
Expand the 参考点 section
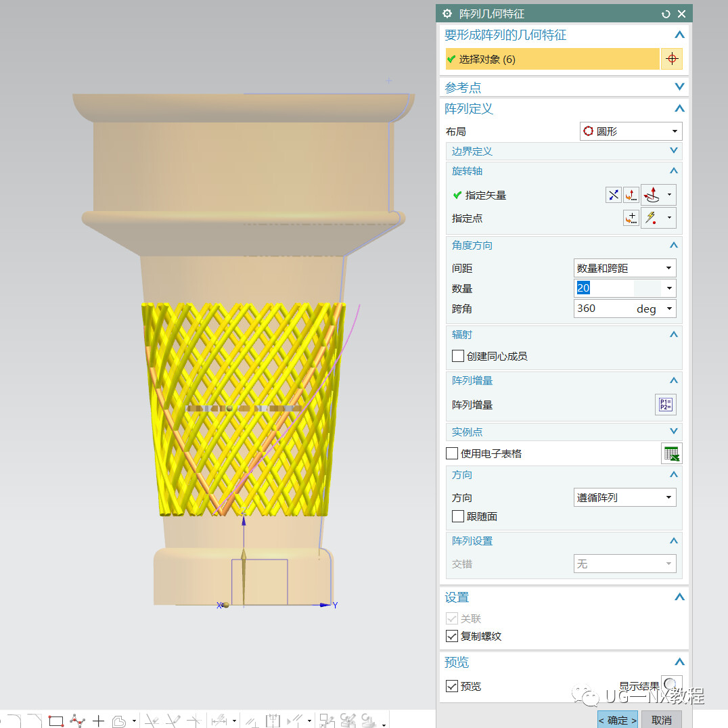pyautogui.click(x=564, y=87)
